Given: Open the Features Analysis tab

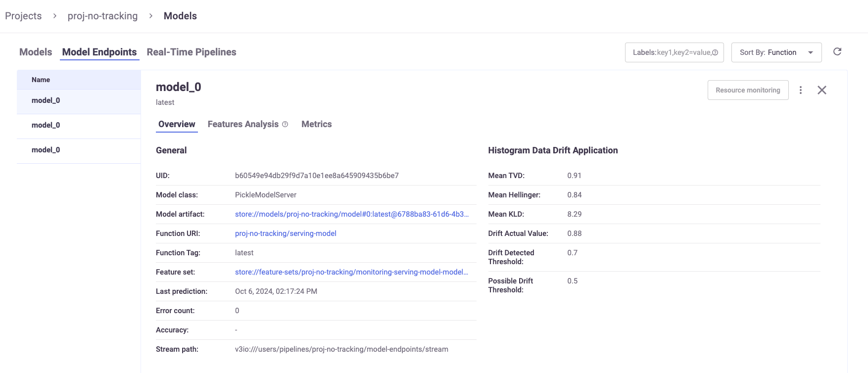Looking at the screenshot, I should tap(243, 124).
